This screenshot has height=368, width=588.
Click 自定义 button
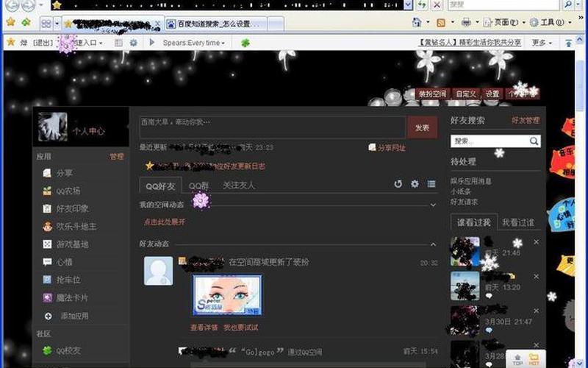click(466, 94)
